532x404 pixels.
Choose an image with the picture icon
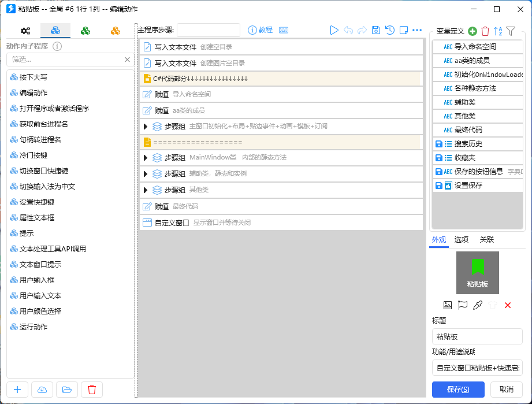pos(448,305)
